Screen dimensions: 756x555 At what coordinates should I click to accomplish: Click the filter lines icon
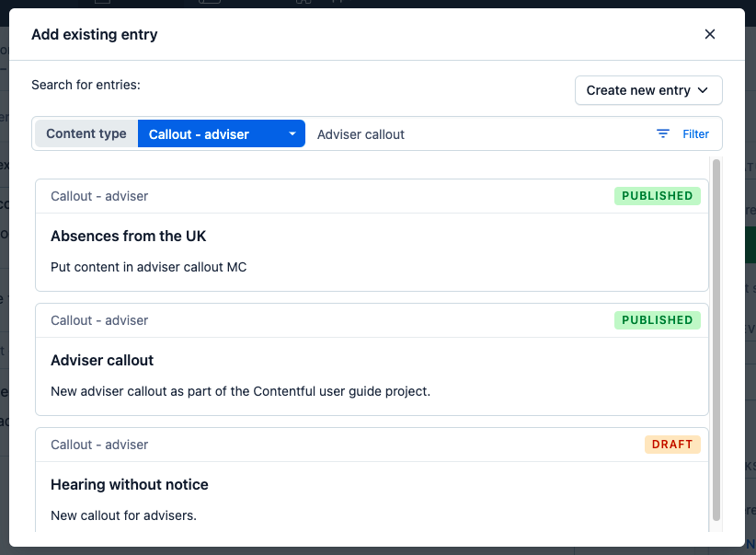[663, 133]
